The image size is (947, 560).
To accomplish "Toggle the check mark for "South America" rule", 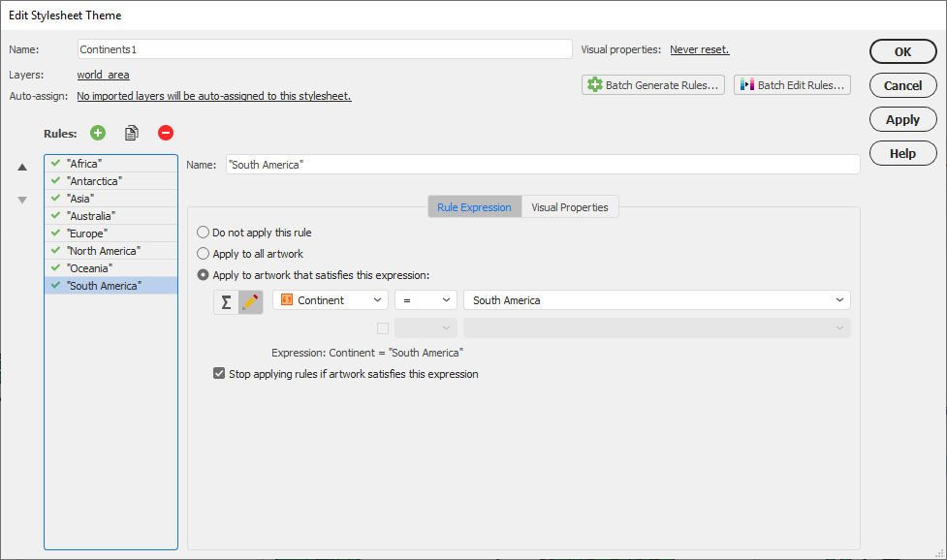I will tap(55, 286).
